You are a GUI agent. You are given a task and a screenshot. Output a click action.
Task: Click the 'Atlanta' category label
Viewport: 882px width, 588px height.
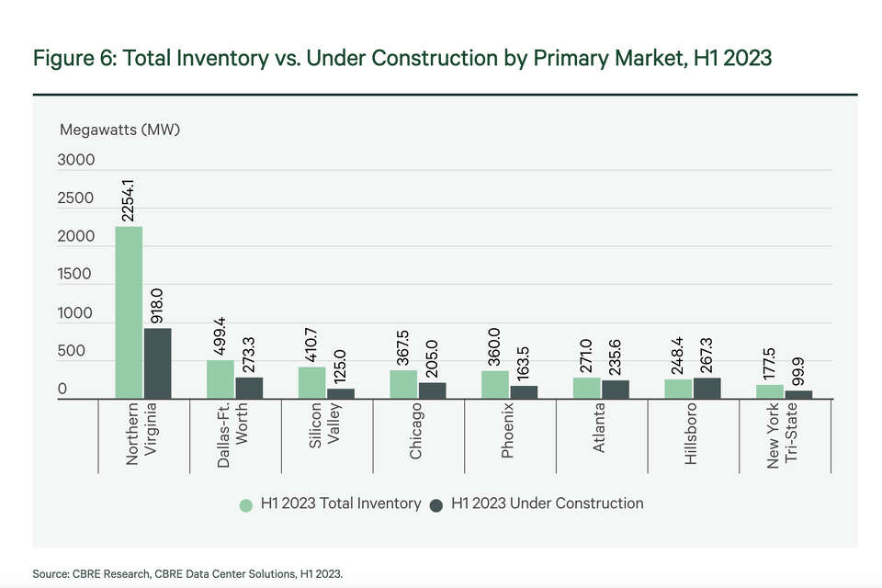[599, 427]
